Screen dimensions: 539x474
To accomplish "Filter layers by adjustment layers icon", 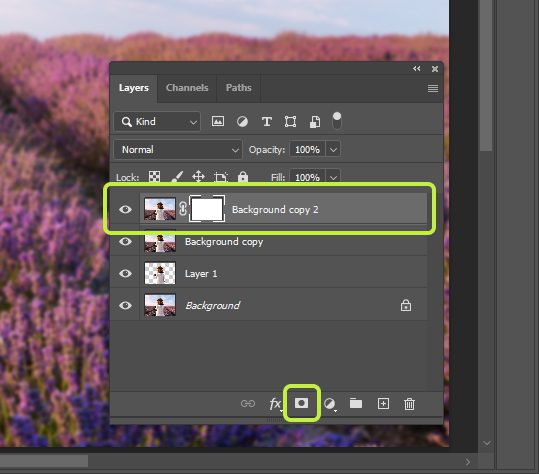I will [242, 121].
